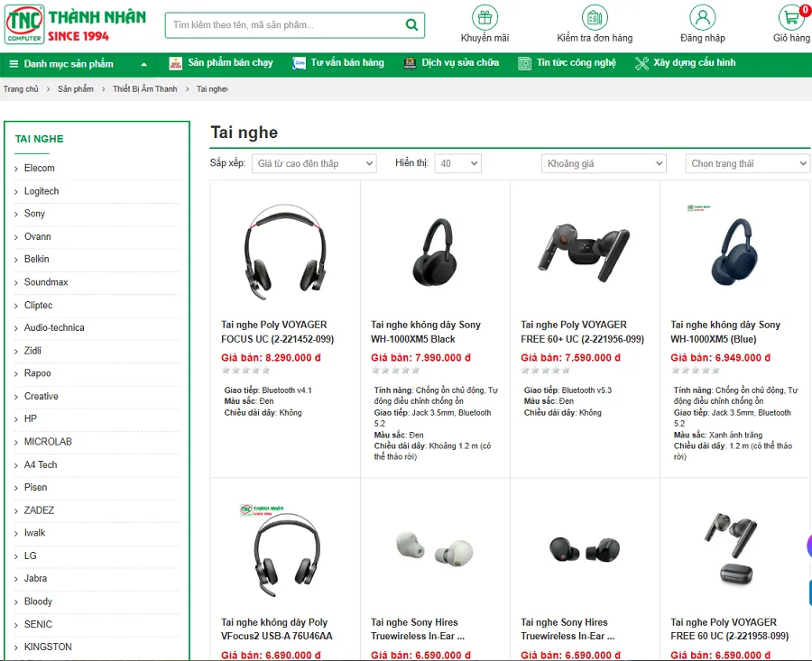The width and height of the screenshot is (812, 661).
Task: Open the Khoảng giá dropdown
Action: 604,163
